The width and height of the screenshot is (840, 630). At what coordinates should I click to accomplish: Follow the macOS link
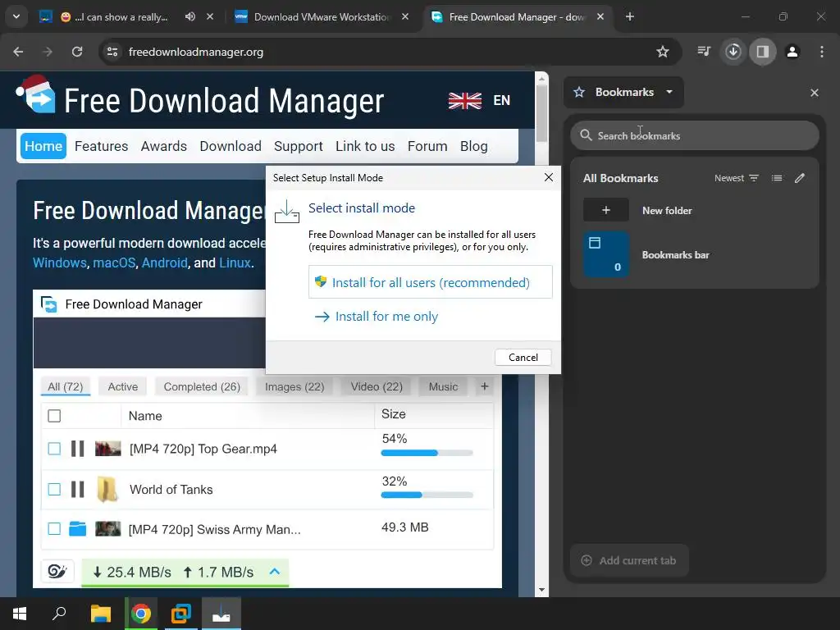coord(114,263)
